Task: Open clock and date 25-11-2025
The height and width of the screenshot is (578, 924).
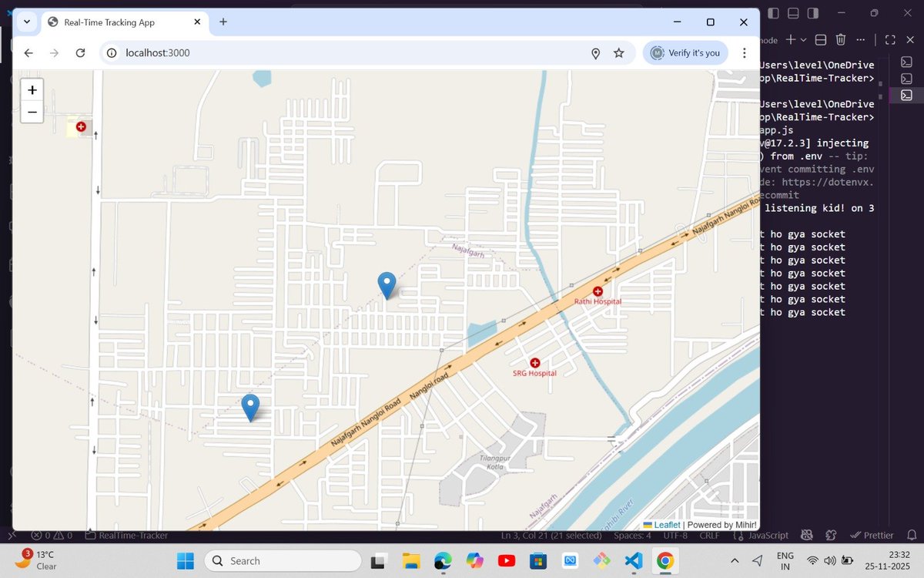Action: pyautogui.click(x=889, y=560)
